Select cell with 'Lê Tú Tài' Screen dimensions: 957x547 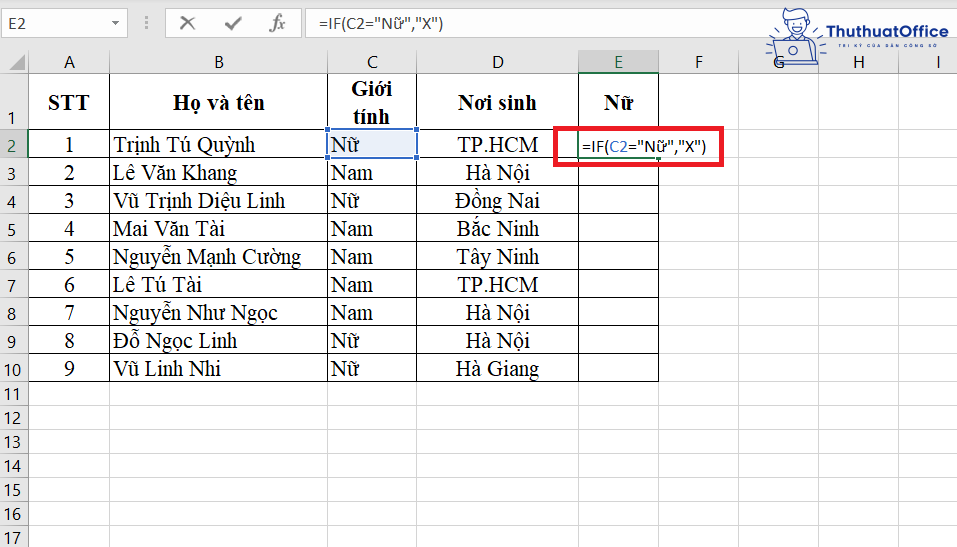click(x=218, y=284)
